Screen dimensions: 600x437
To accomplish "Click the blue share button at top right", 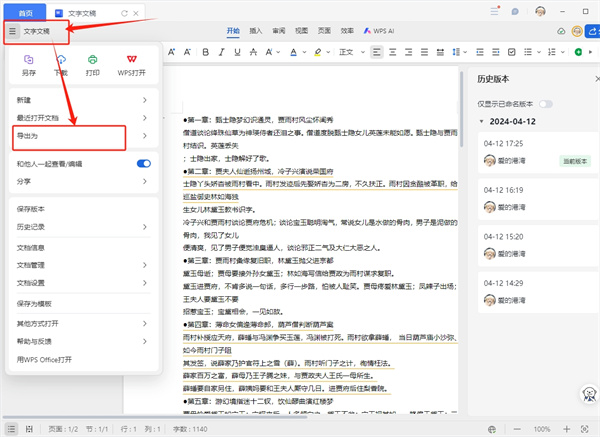I will (x=592, y=31).
